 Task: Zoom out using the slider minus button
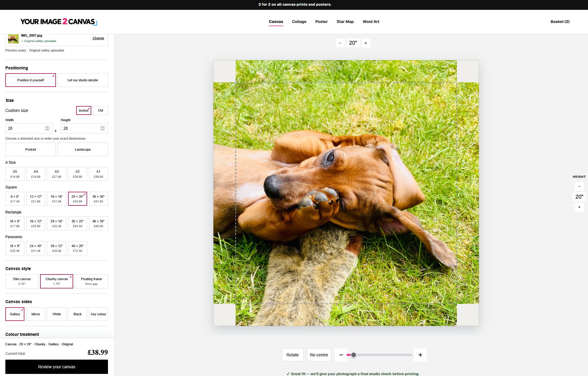coord(341,355)
